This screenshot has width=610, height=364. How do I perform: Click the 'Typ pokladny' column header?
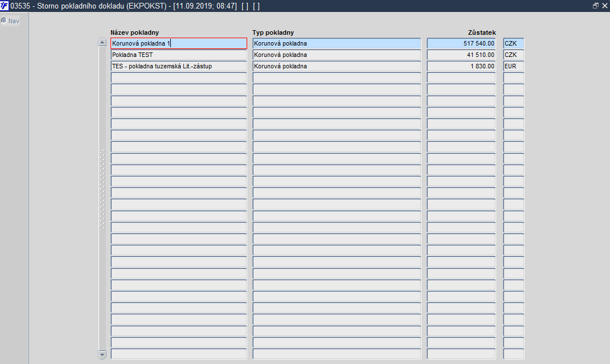[x=273, y=32]
